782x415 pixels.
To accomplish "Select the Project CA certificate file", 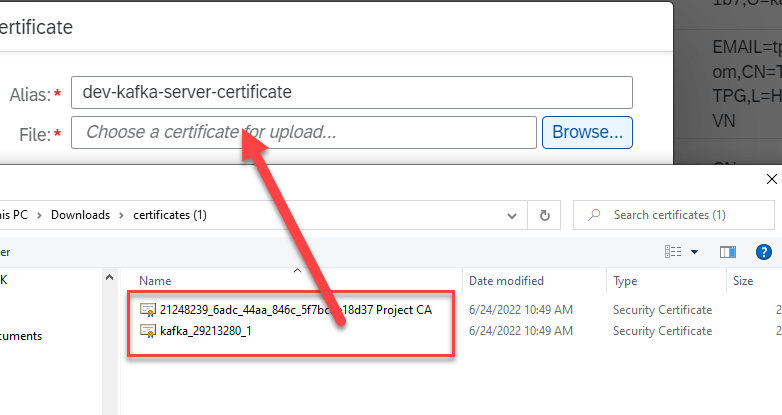I will (x=295, y=310).
